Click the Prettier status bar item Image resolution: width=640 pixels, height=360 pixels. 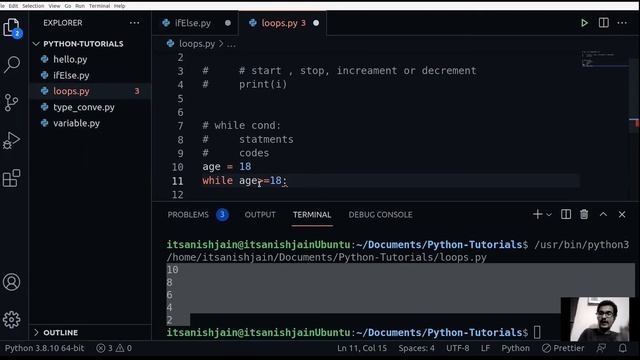[563, 348]
